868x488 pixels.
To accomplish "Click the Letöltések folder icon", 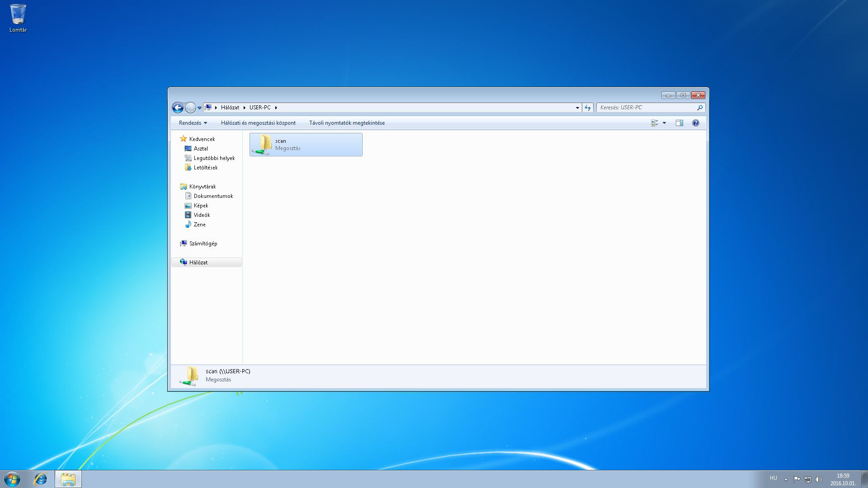I will (188, 168).
